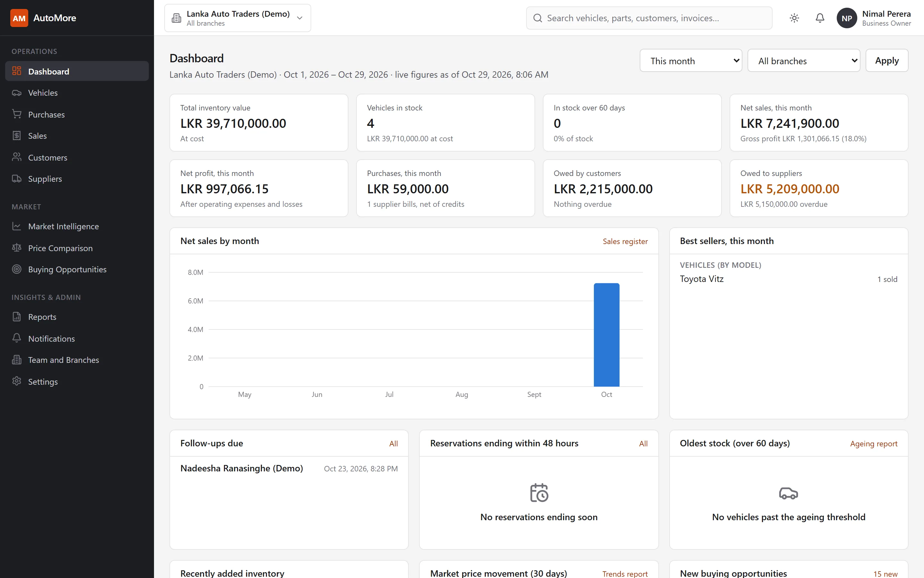The width and height of the screenshot is (924, 578).
Task: Click the Net profit LKR 997,066.15 value
Action: 224,189
